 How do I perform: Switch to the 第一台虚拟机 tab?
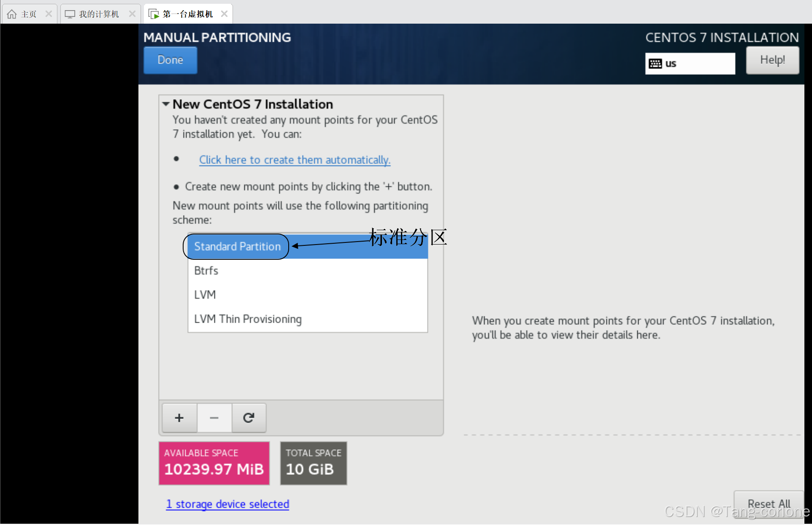point(188,14)
